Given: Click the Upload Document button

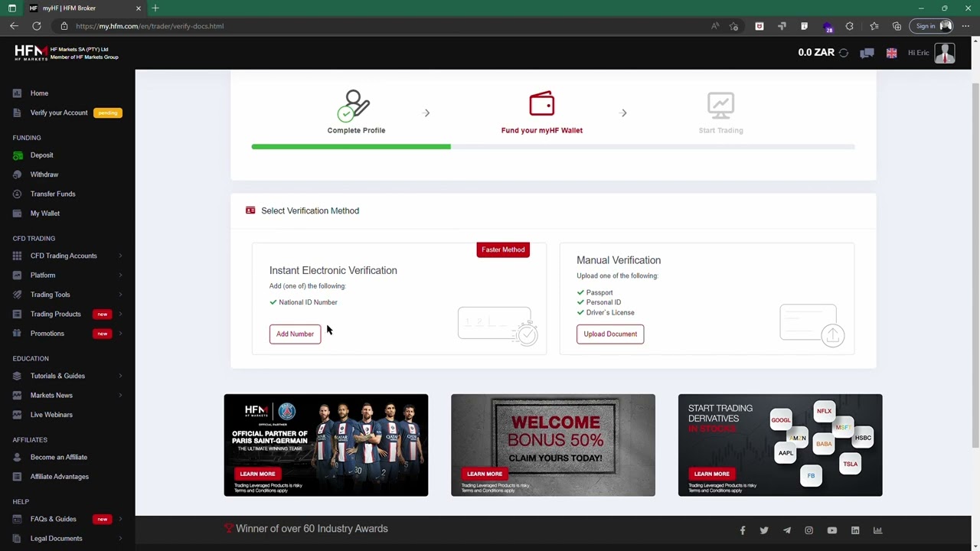Looking at the screenshot, I should tap(610, 334).
